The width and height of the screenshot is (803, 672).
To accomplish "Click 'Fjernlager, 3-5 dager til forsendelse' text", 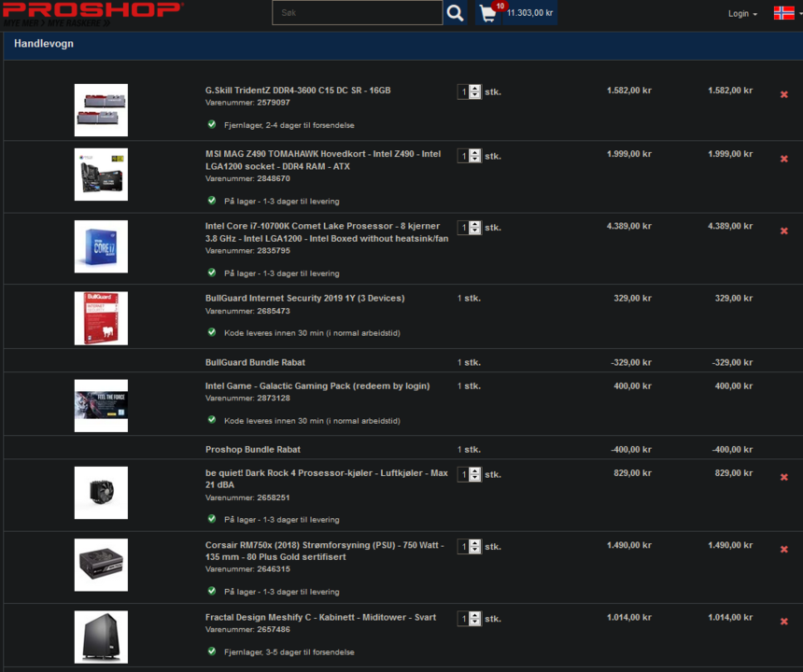I will 289,652.
